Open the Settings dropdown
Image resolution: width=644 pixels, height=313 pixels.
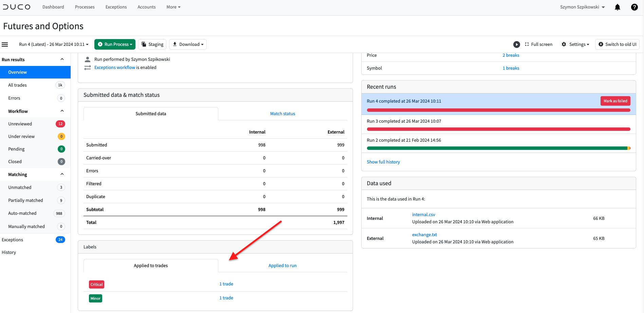575,45
